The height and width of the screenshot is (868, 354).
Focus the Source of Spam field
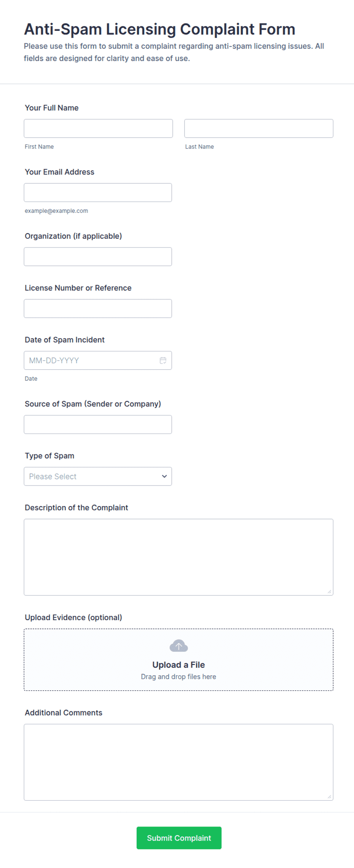coord(98,425)
